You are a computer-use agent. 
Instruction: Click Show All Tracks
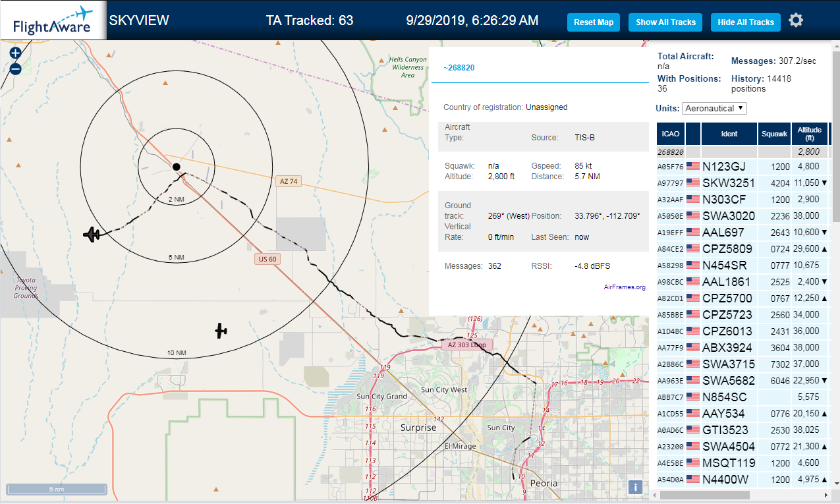click(665, 22)
